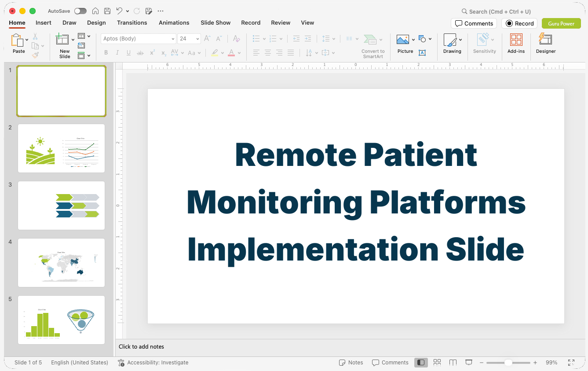Expand the New Slide dropdown arrow
The width and height of the screenshot is (588, 371).
click(x=73, y=40)
